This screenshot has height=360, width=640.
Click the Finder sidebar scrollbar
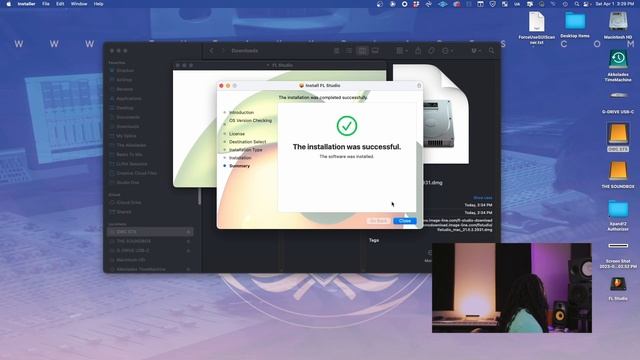click(x=200, y=197)
